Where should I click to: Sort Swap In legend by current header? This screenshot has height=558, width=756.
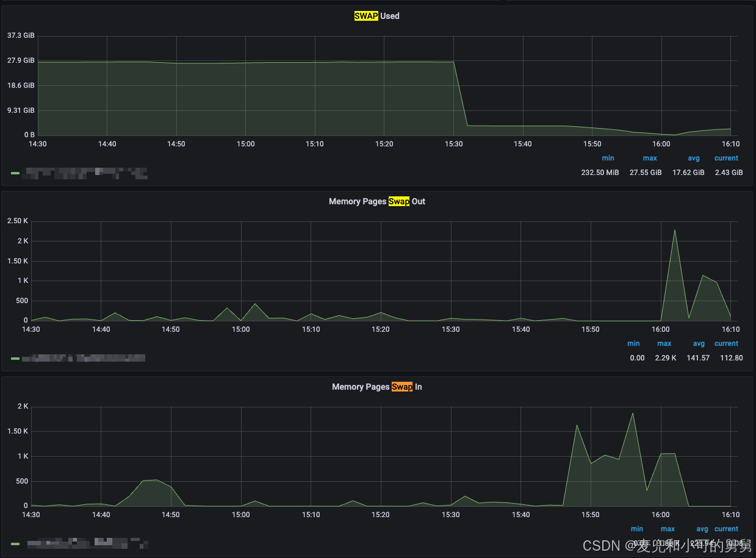click(726, 529)
